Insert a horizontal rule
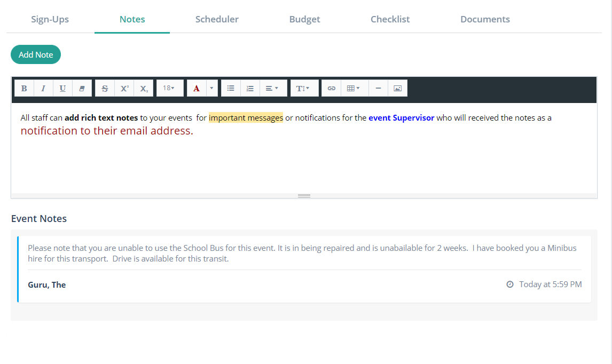 pyautogui.click(x=378, y=88)
